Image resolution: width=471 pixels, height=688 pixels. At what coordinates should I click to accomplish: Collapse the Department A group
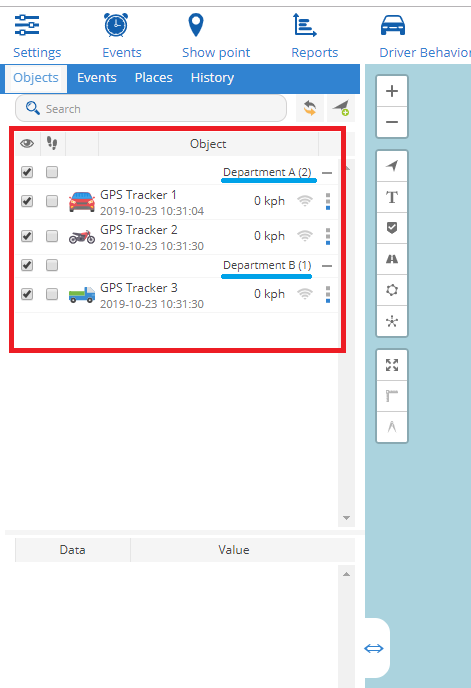(327, 173)
